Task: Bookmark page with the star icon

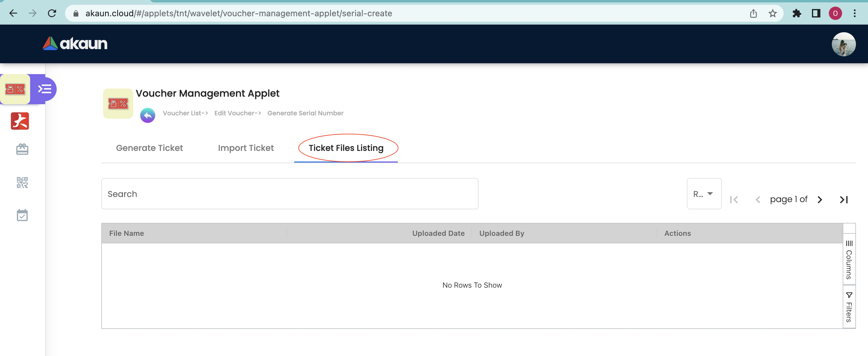Action: pos(772,14)
